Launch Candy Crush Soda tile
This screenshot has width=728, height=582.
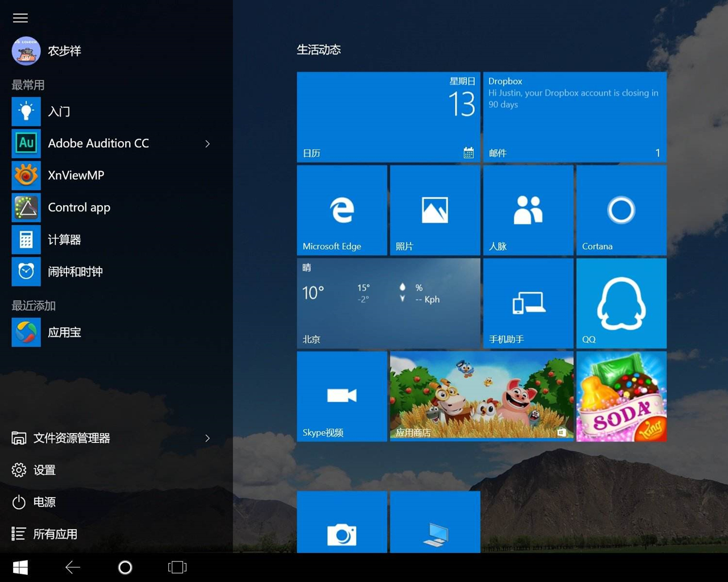click(621, 396)
